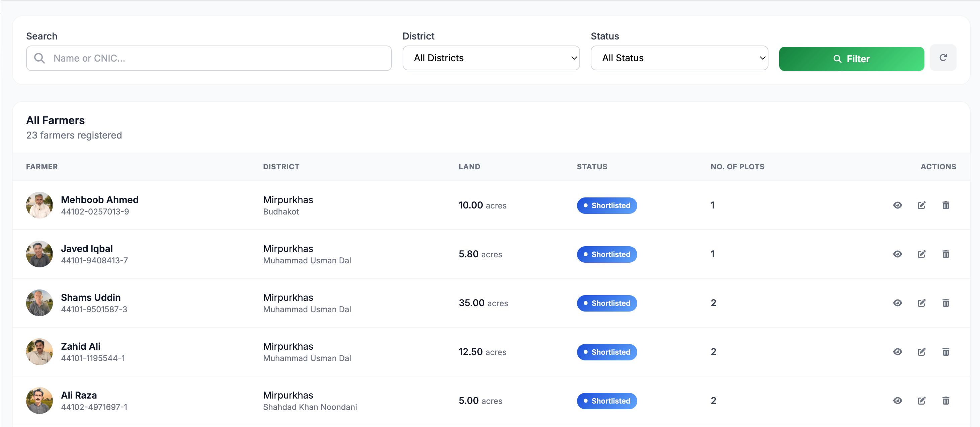
Task: Click the STATUS column header
Action: pyautogui.click(x=592, y=167)
